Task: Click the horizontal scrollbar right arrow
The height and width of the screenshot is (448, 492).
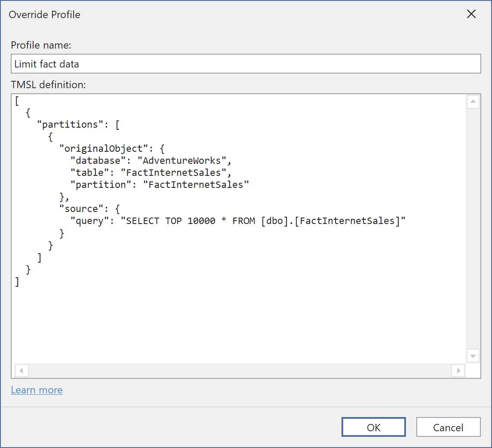Action: point(458,371)
